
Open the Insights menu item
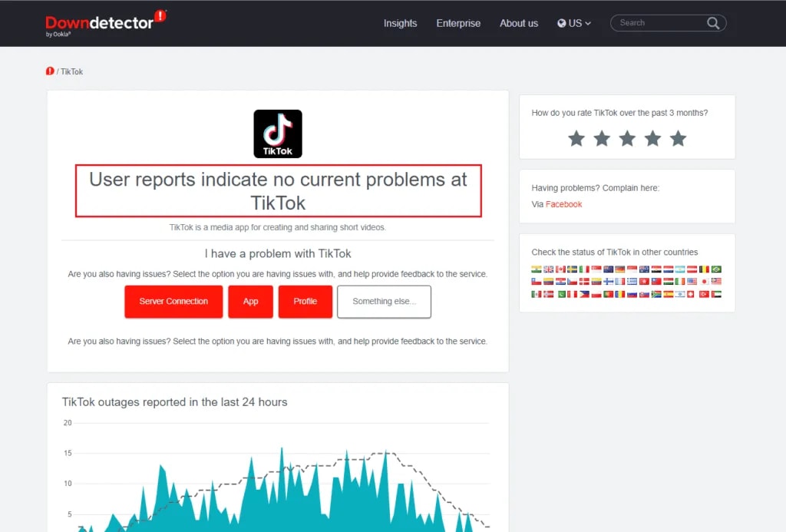coord(400,23)
